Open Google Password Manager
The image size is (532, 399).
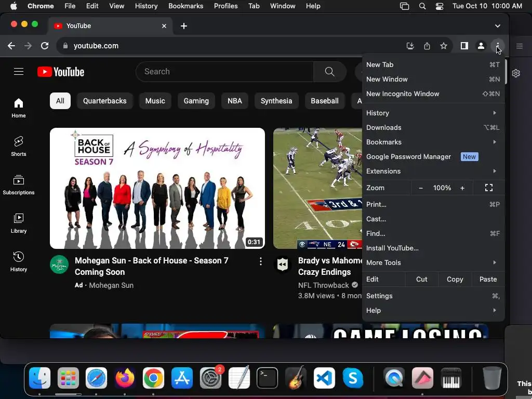(433, 157)
